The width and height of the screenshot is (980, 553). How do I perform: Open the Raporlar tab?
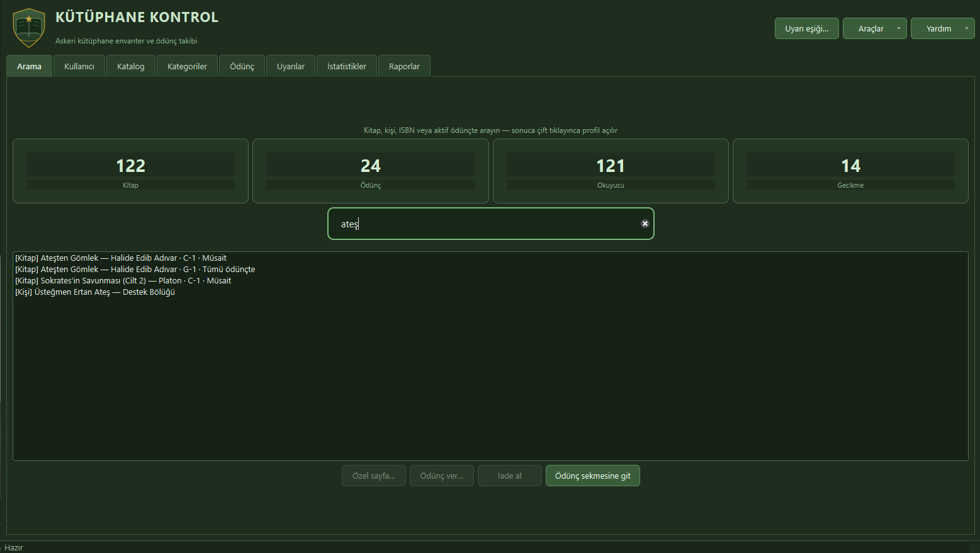coord(404,66)
